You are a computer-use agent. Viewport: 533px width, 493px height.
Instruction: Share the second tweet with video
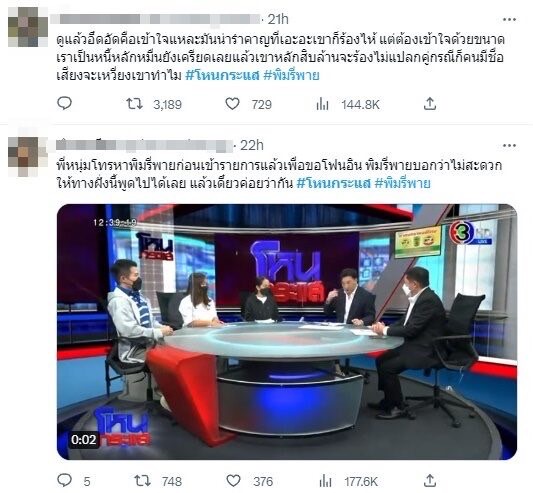430,481
